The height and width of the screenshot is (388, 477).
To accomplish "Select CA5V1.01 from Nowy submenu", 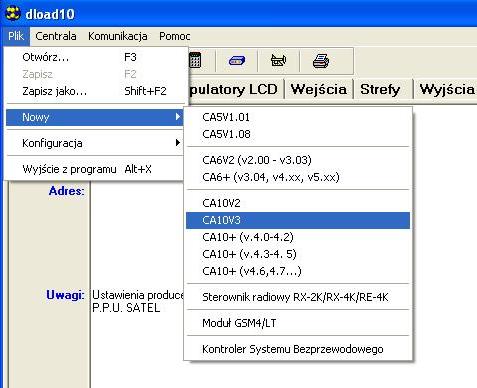I will click(298, 117).
